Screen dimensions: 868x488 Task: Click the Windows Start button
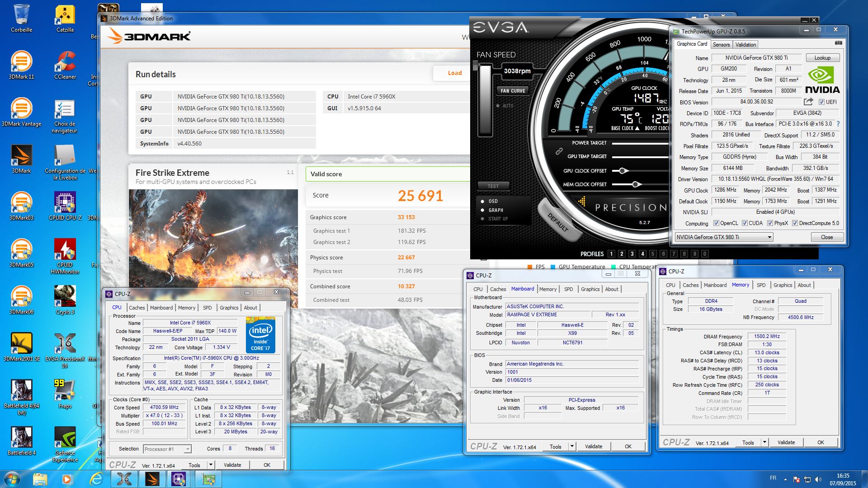click(x=12, y=479)
